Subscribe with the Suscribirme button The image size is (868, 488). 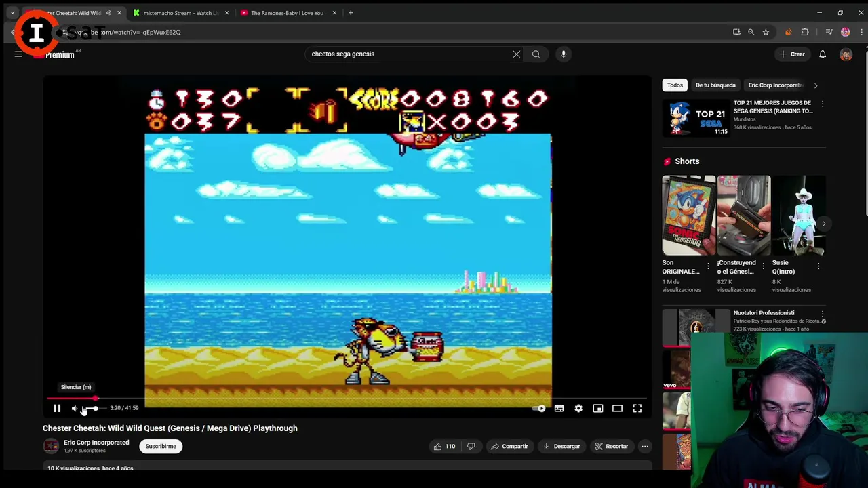point(161,446)
